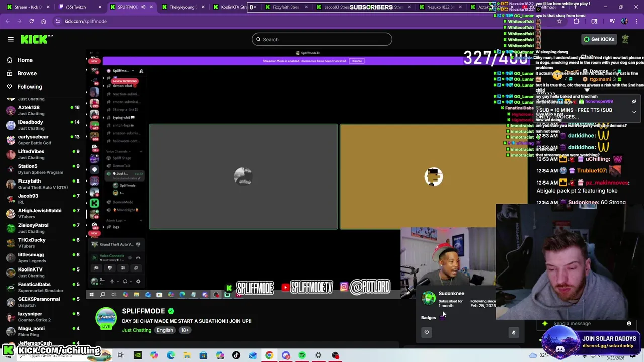The width and height of the screenshot is (644, 362).
Task: Switch to the Thekyleyoung browser tab
Action: pyautogui.click(x=183, y=7)
